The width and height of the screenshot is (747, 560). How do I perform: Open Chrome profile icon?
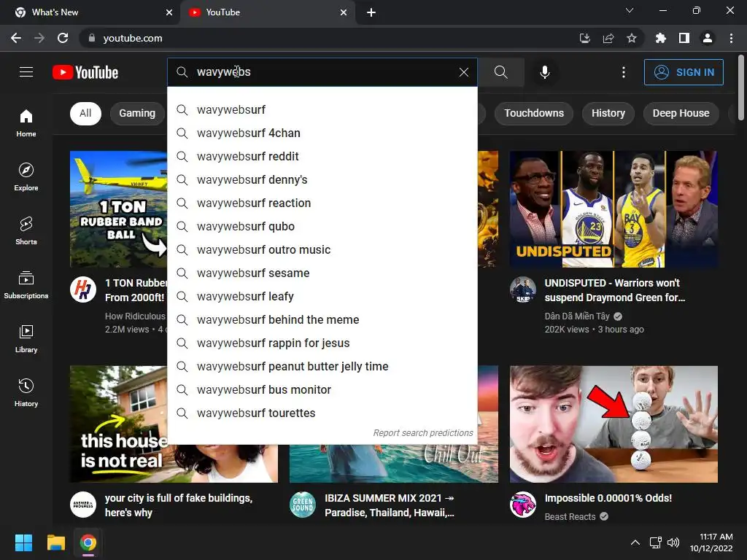pyautogui.click(x=708, y=38)
